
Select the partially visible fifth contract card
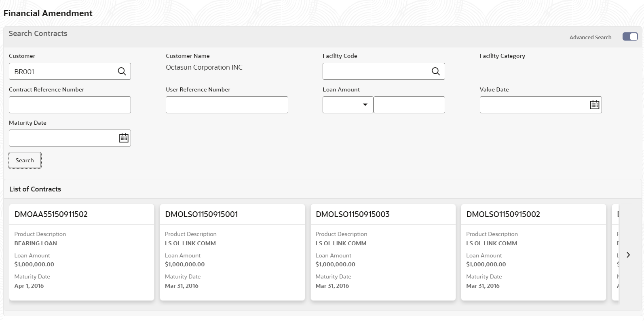coord(616,252)
